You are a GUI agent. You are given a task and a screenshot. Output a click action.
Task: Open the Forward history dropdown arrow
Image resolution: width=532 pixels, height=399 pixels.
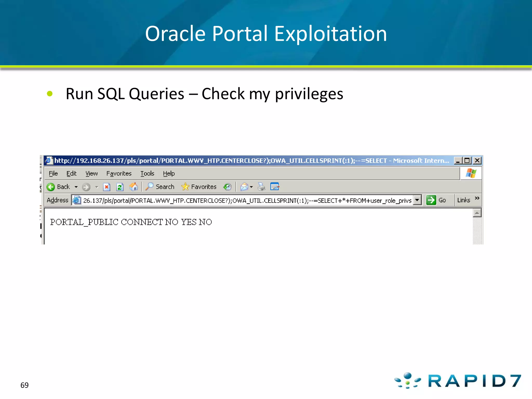click(97, 187)
